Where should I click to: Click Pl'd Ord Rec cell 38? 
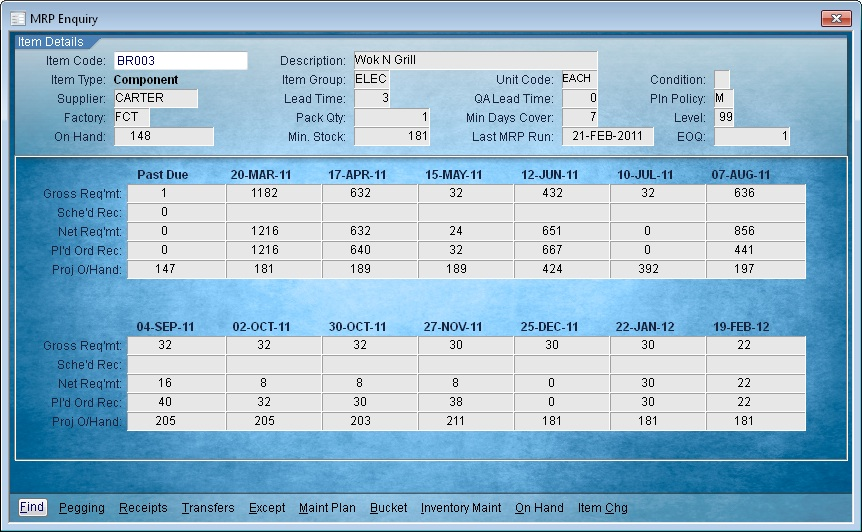pos(466,402)
